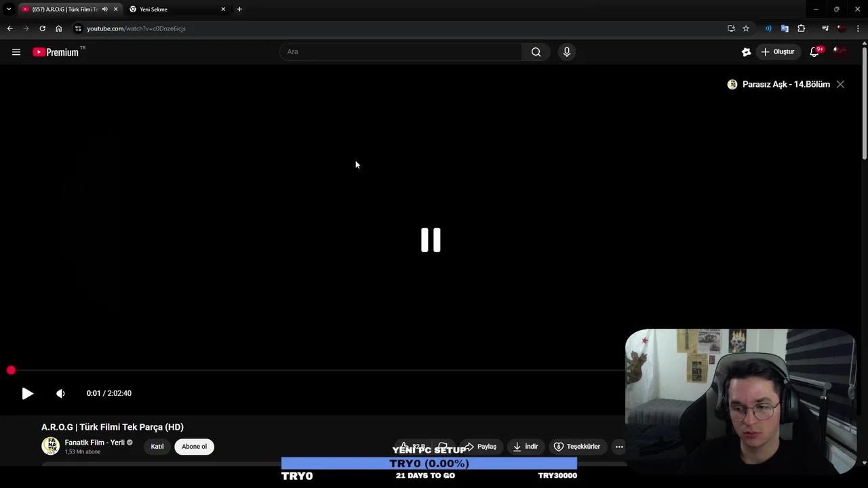868x488 pixels.
Task: Open the browser home page icon
Action: [58, 28]
